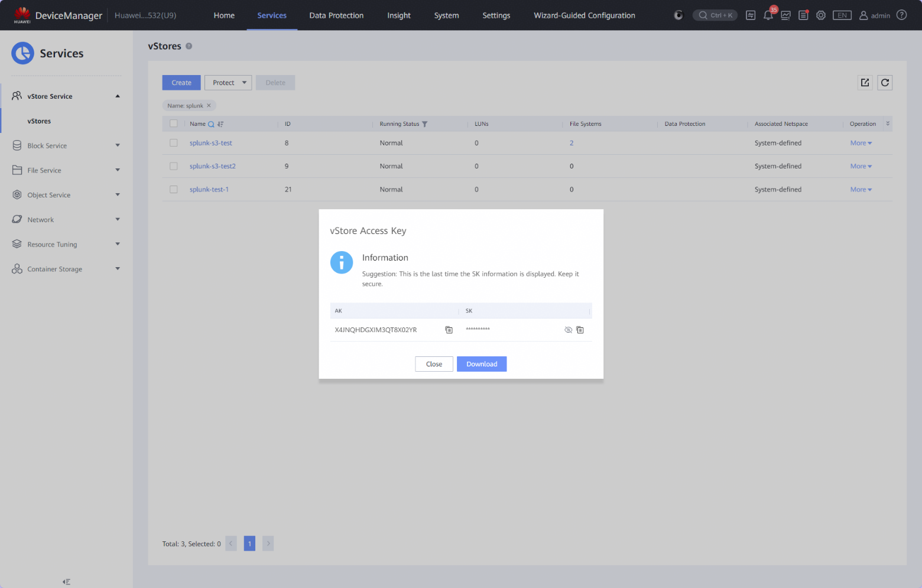This screenshot has height=588, width=922.
Task: Download the access key file
Action: coord(482,364)
